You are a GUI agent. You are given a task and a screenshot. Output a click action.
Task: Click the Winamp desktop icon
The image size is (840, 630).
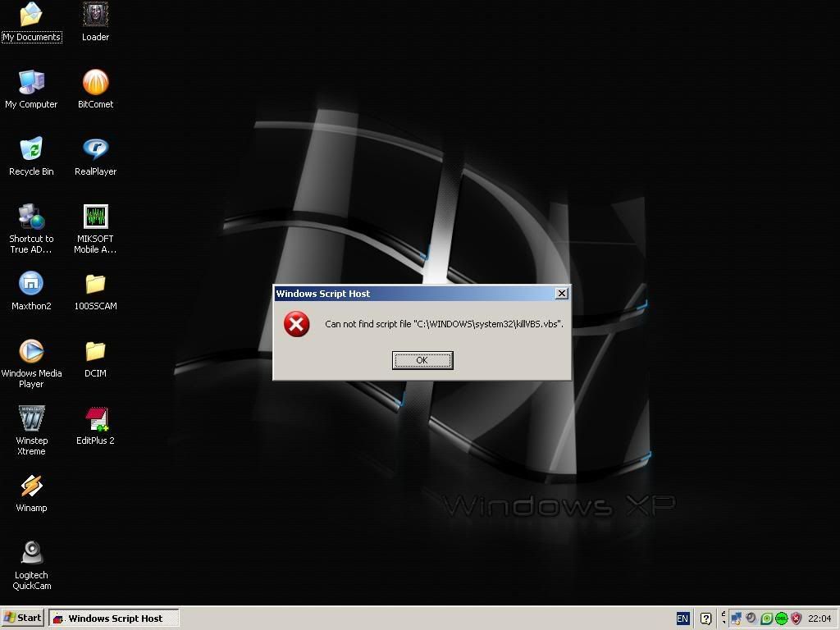31,486
